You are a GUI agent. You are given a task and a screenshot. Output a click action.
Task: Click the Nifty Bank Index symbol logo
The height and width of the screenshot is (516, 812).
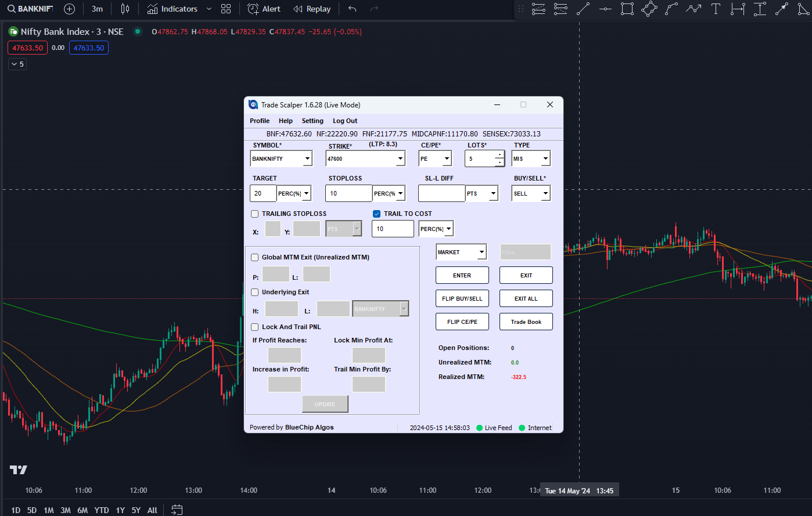tap(13, 31)
